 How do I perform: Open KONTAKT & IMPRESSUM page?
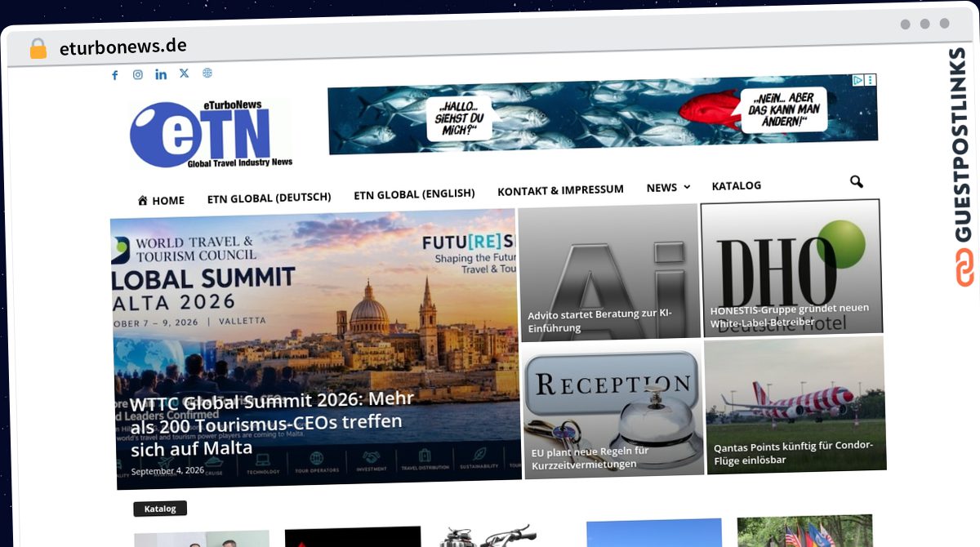click(x=560, y=190)
